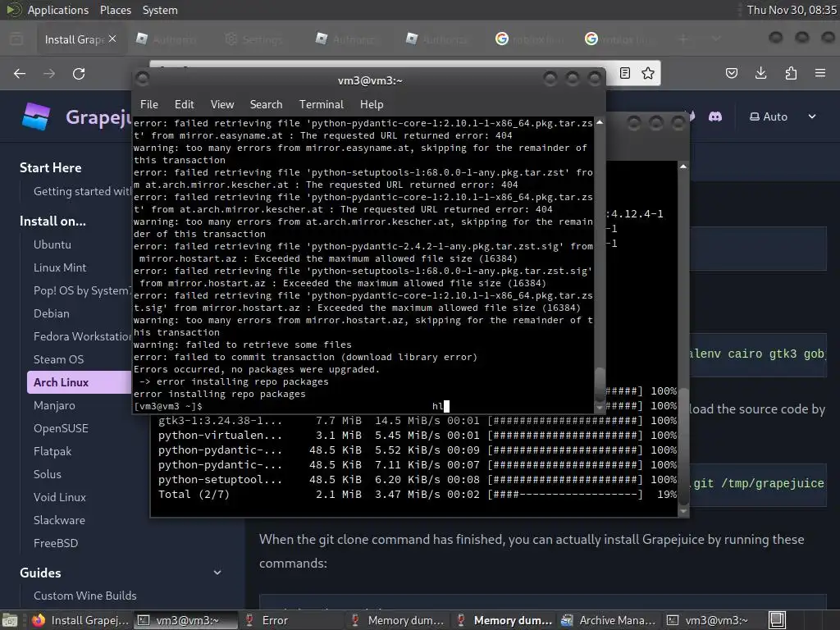Open the Terminal menu in the terminal window
This screenshot has width=840, height=630.
click(322, 104)
